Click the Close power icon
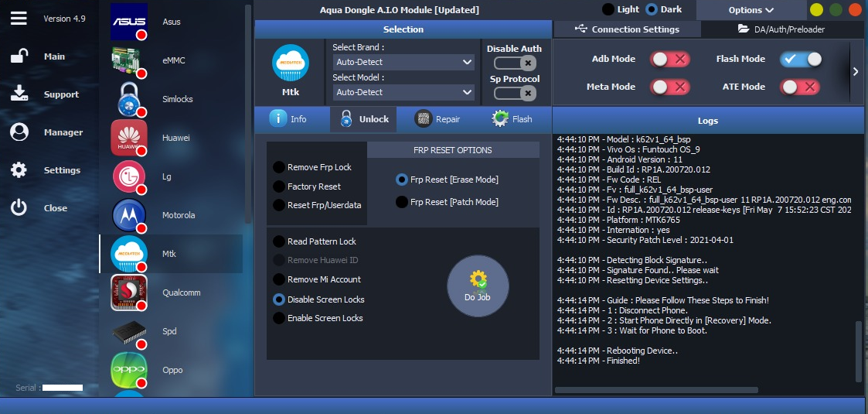This screenshot has width=868, height=414. (19, 208)
